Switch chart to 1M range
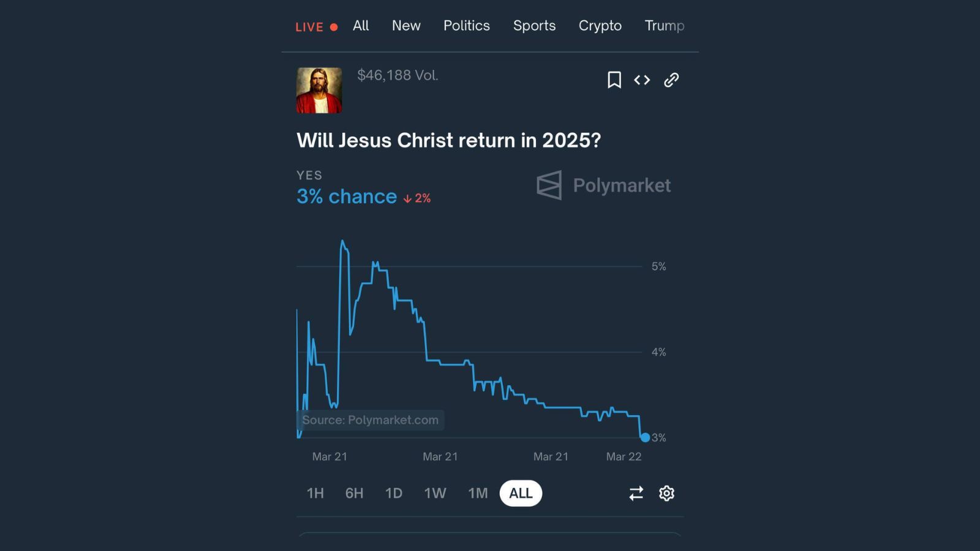This screenshot has width=980, height=551. (x=478, y=493)
